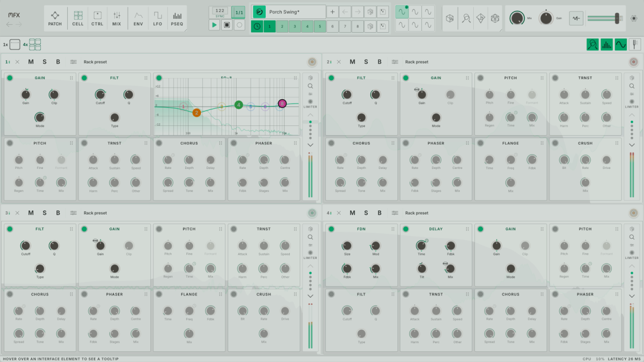Image resolution: width=644 pixels, height=362 pixels.
Task: Click the stop transport button
Action: click(x=227, y=25)
